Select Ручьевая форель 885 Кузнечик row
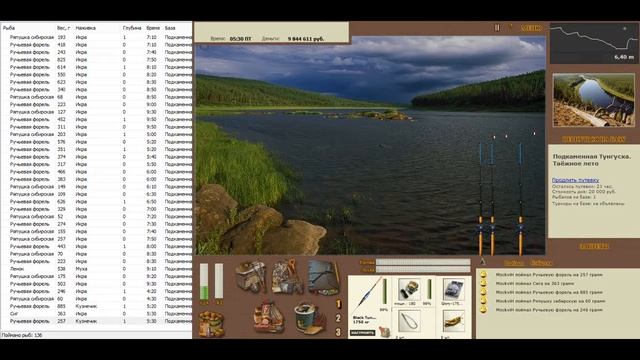The image size is (640, 360). [x=96, y=306]
